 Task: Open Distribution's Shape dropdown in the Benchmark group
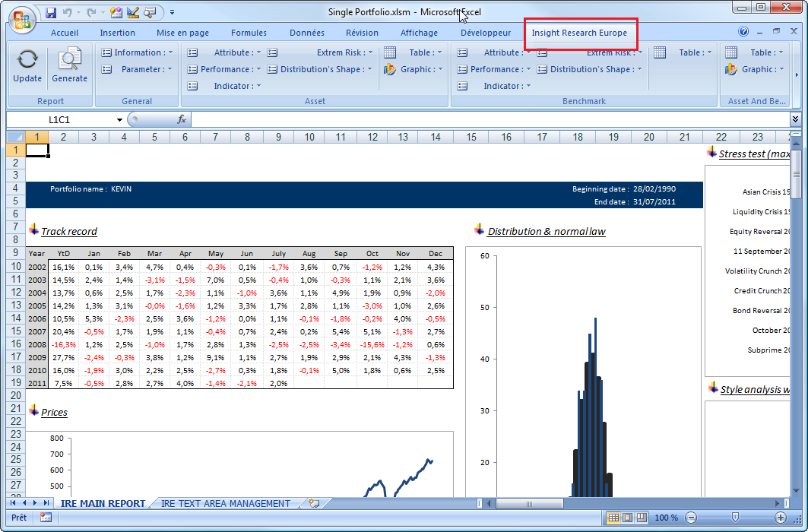590,69
